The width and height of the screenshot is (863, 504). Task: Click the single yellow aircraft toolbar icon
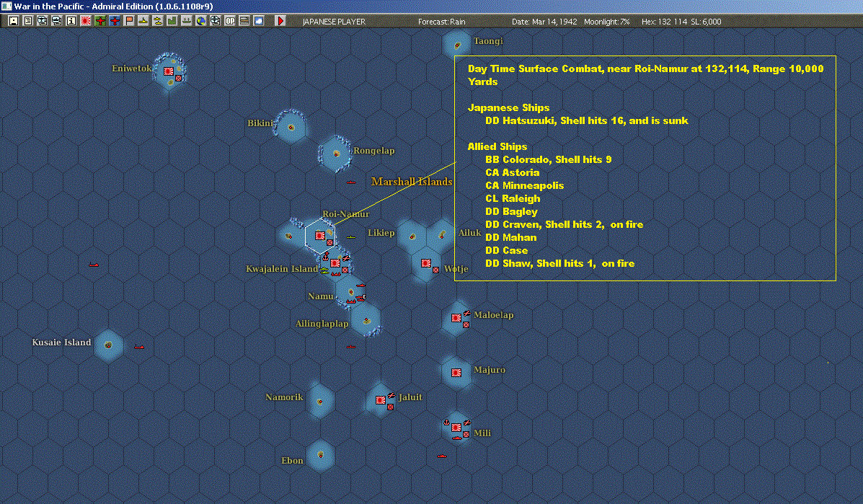(x=143, y=21)
